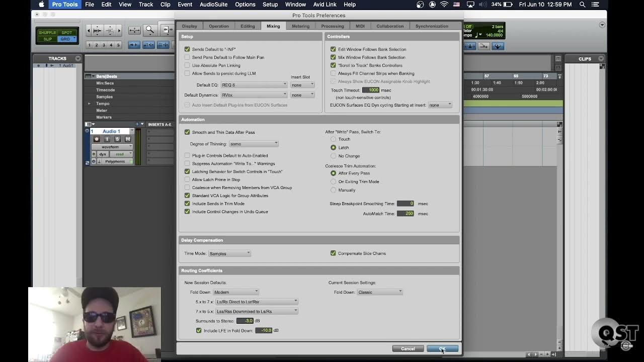
Task: Open the Time Mode Samples dropdown
Action: coord(229,253)
